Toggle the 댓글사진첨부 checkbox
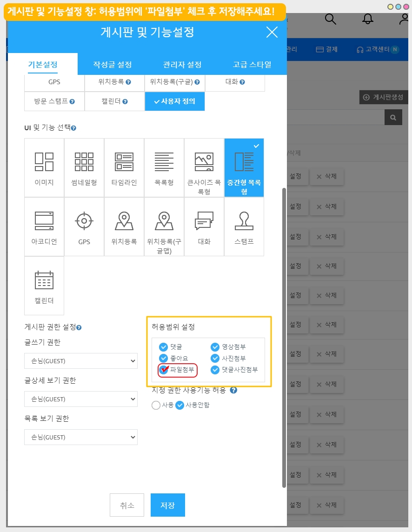 [x=215, y=370]
